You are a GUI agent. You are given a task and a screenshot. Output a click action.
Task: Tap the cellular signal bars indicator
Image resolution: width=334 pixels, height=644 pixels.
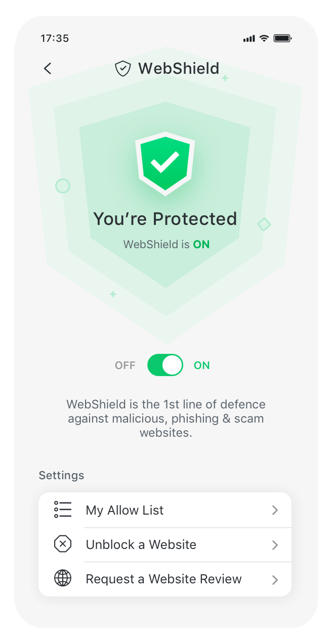[248, 37]
